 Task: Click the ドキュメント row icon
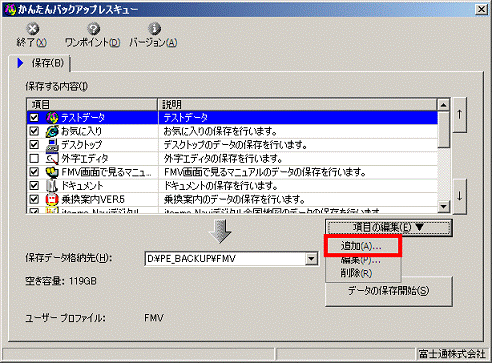(52, 186)
